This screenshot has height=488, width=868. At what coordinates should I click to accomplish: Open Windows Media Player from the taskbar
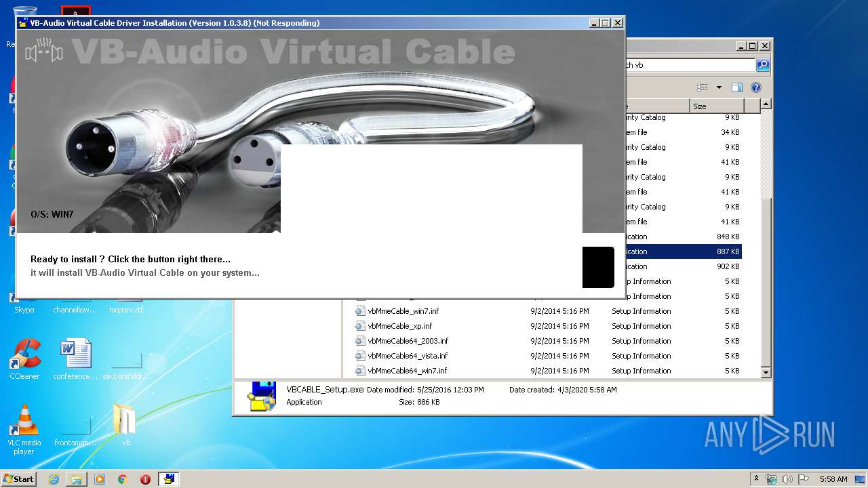tap(100, 479)
